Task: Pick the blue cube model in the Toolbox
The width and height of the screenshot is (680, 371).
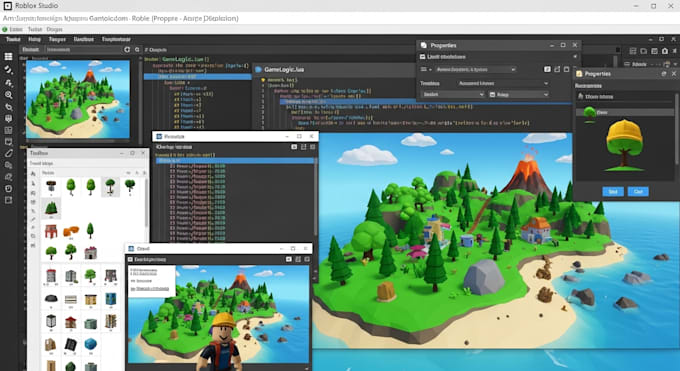Action: 91,344
